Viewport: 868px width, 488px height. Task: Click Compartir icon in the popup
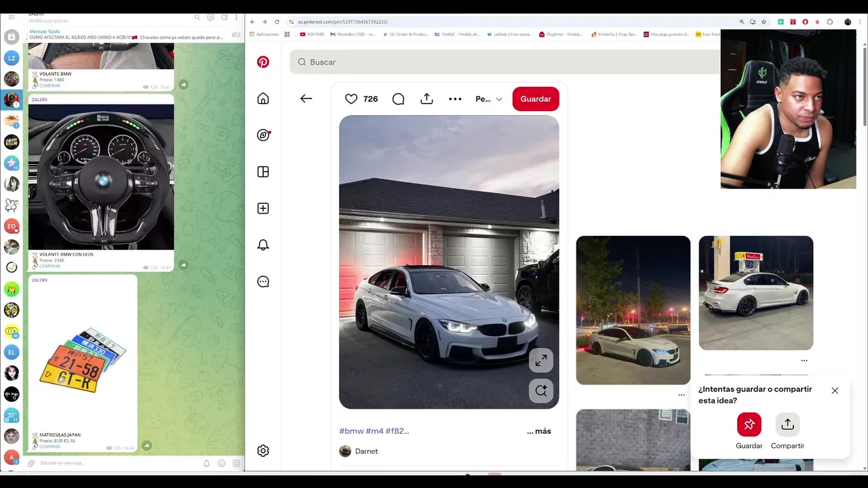coord(787,424)
